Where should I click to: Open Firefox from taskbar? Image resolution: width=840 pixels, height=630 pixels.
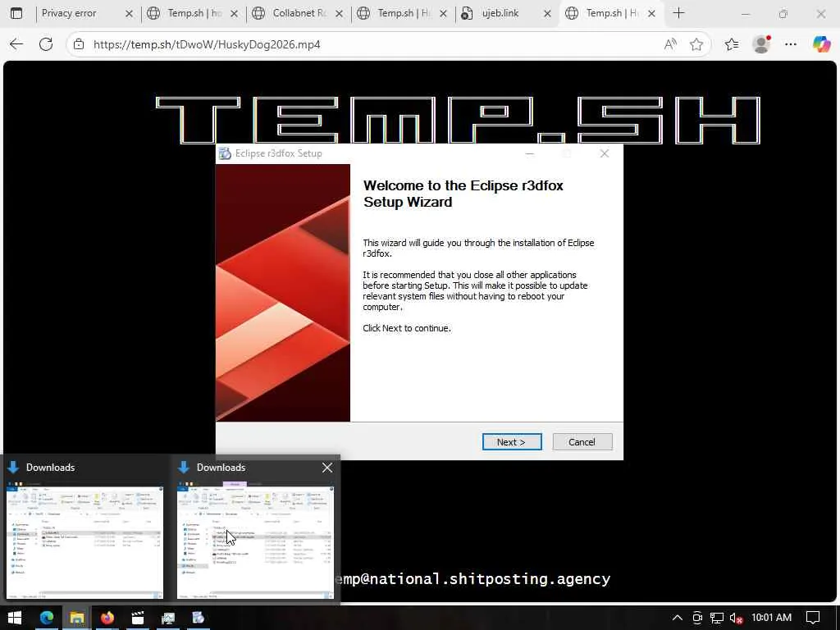point(107,618)
